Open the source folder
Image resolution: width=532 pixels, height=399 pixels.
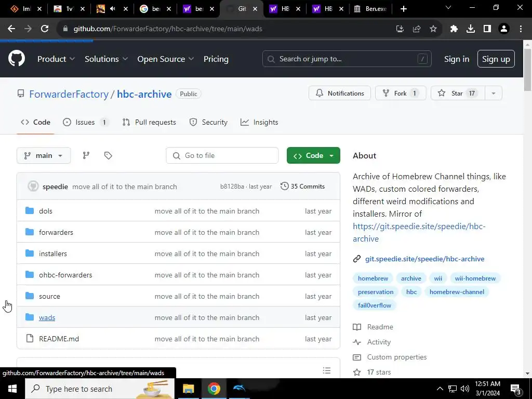[49, 296]
